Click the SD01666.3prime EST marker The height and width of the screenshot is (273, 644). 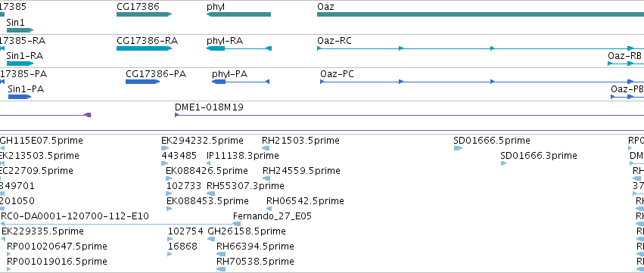(x=503, y=163)
